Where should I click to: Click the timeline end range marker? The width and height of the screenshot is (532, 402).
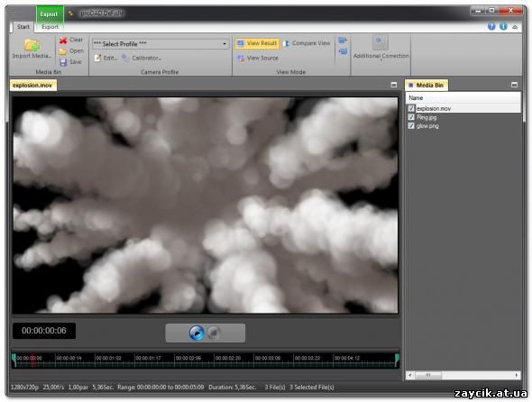(397, 360)
